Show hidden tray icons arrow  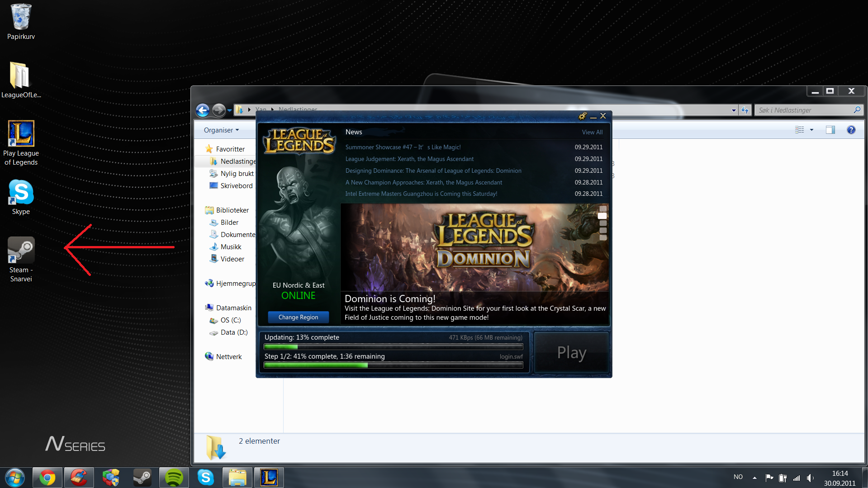(754, 478)
